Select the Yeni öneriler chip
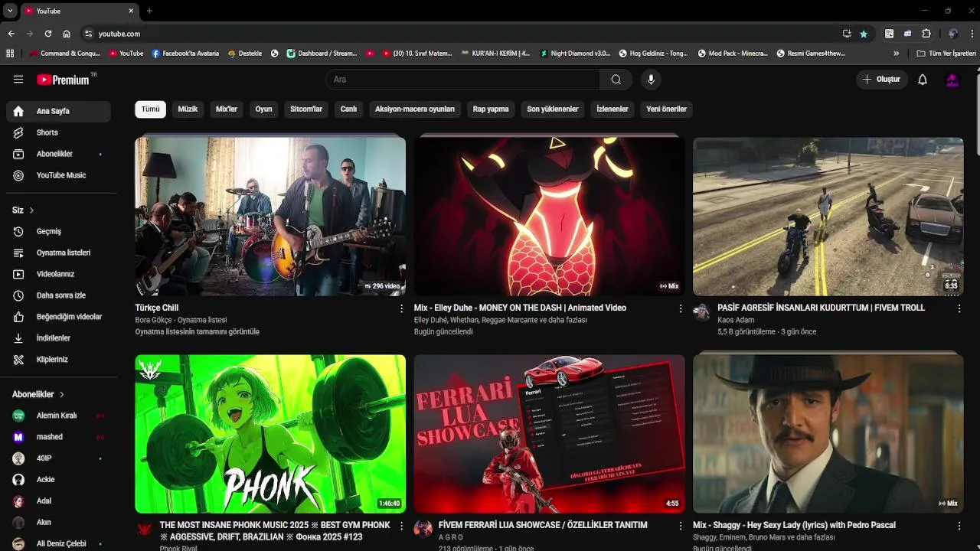Screen dimensions: 980x551 click(x=666, y=109)
